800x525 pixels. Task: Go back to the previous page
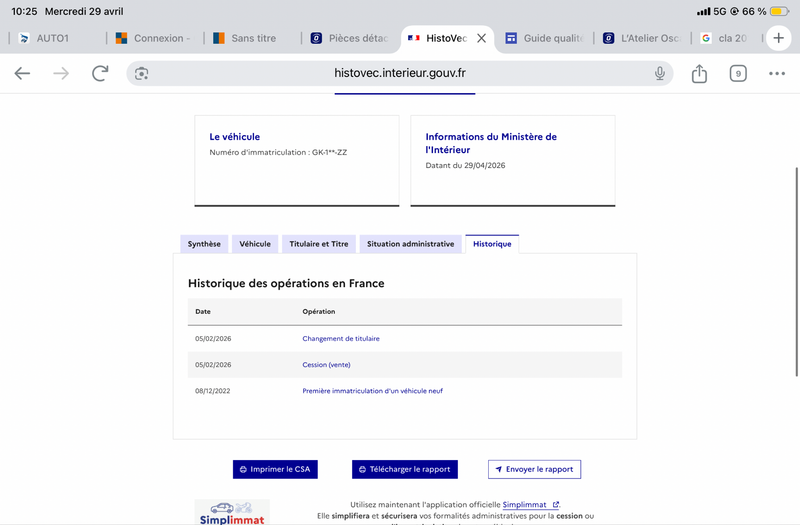(22, 73)
